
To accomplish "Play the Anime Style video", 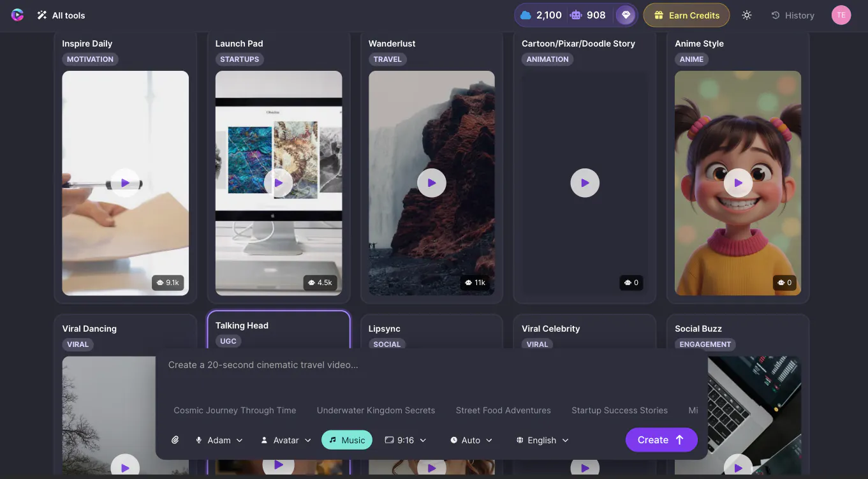I will click(738, 183).
